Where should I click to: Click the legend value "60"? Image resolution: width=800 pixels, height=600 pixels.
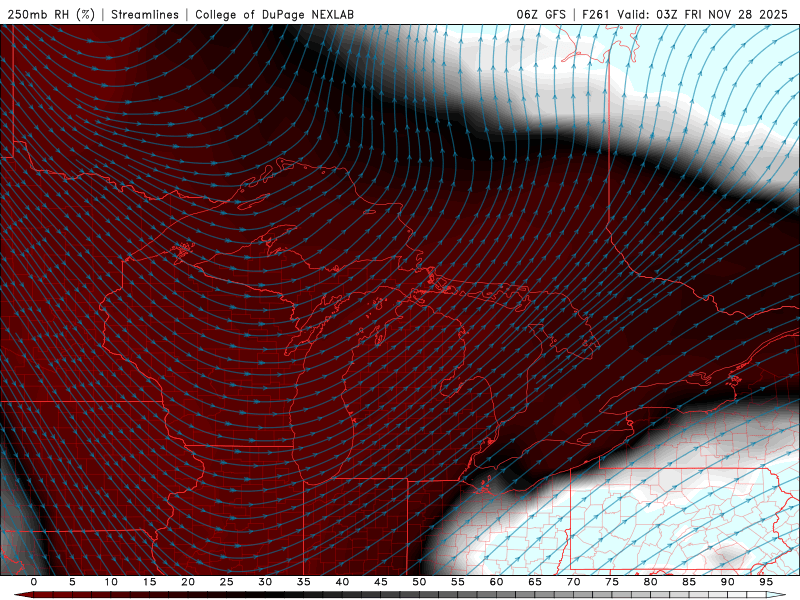point(496,582)
